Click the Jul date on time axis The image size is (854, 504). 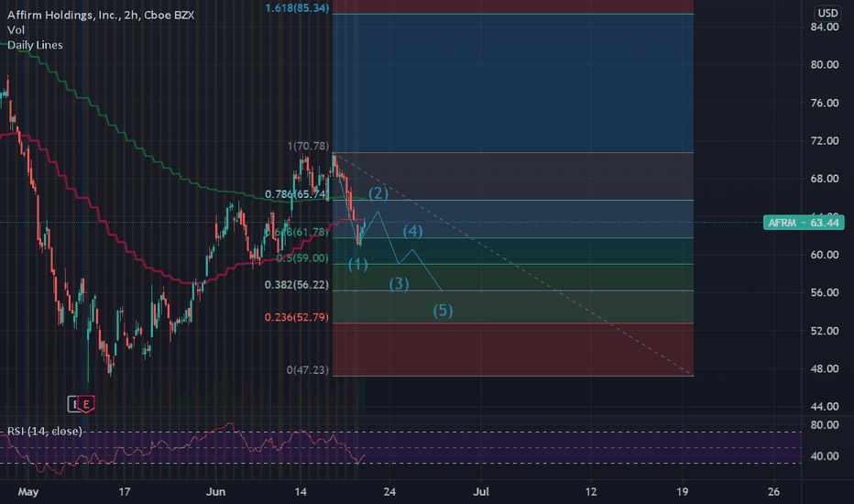coord(481,492)
